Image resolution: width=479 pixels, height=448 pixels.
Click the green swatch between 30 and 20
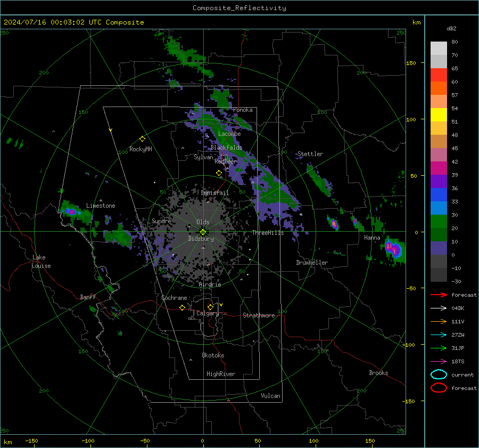point(439,222)
